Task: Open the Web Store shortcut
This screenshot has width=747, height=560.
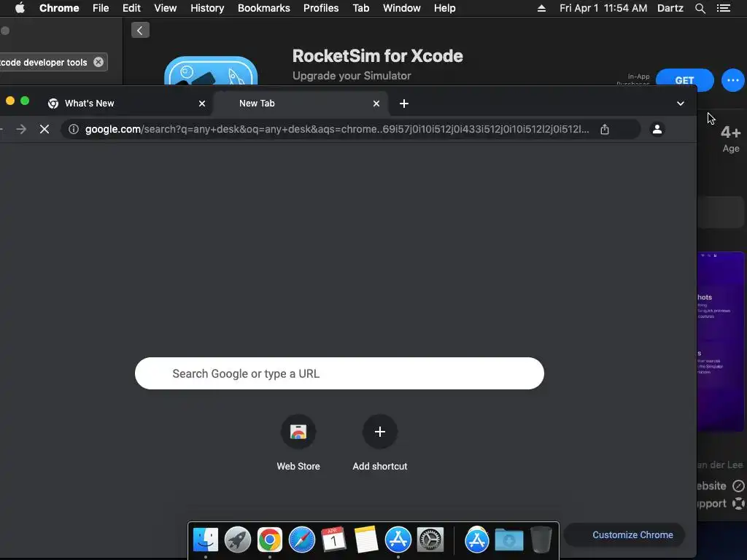Action: point(298,443)
